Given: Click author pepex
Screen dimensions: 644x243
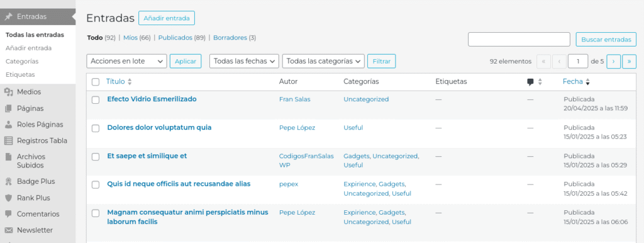Looking at the screenshot, I should (289, 184).
